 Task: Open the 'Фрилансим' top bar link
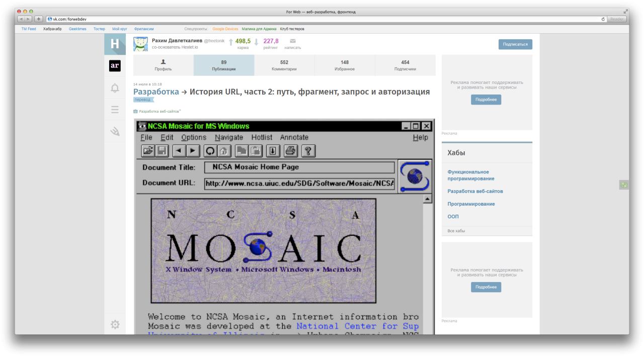[x=144, y=29]
